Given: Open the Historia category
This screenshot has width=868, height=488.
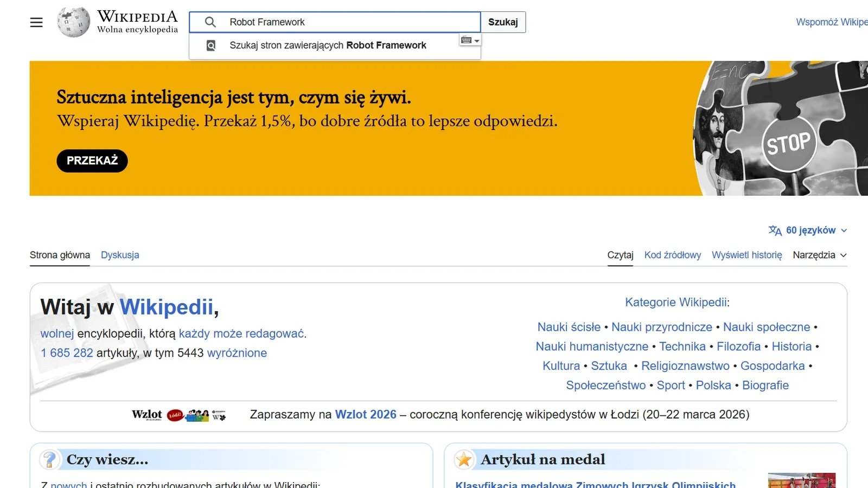Looking at the screenshot, I should click(x=792, y=346).
